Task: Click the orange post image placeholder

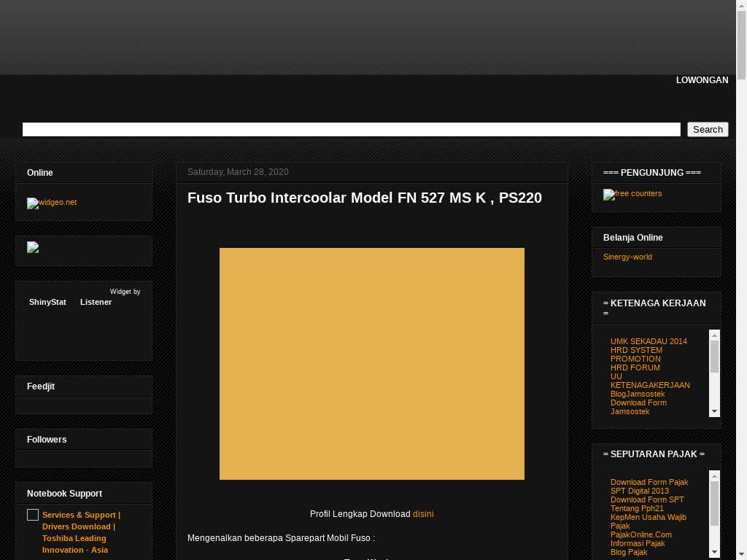Action: pyautogui.click(x=371, y=363)
